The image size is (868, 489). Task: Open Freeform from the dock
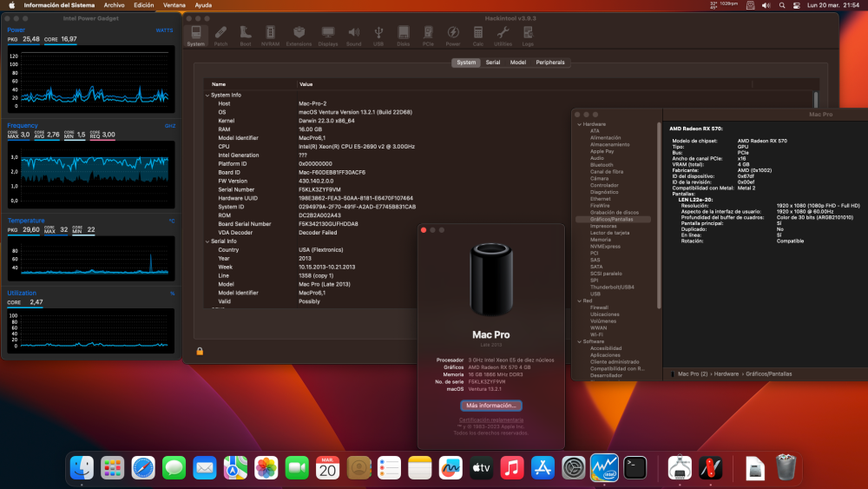click(x=450, y=468)
